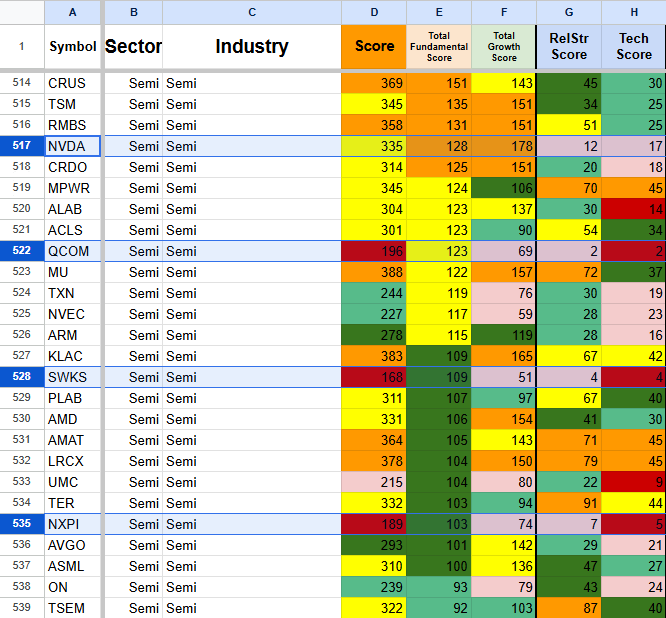Click KLAC's growth score 165
666x618 pixels.
(x=504, y=356)
